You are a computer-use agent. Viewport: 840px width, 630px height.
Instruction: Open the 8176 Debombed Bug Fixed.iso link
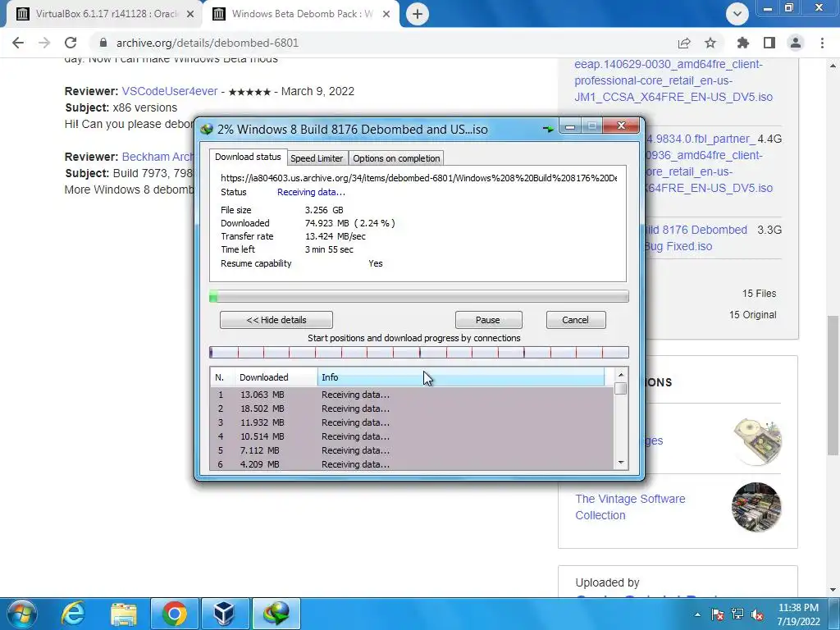pos(695,238)
